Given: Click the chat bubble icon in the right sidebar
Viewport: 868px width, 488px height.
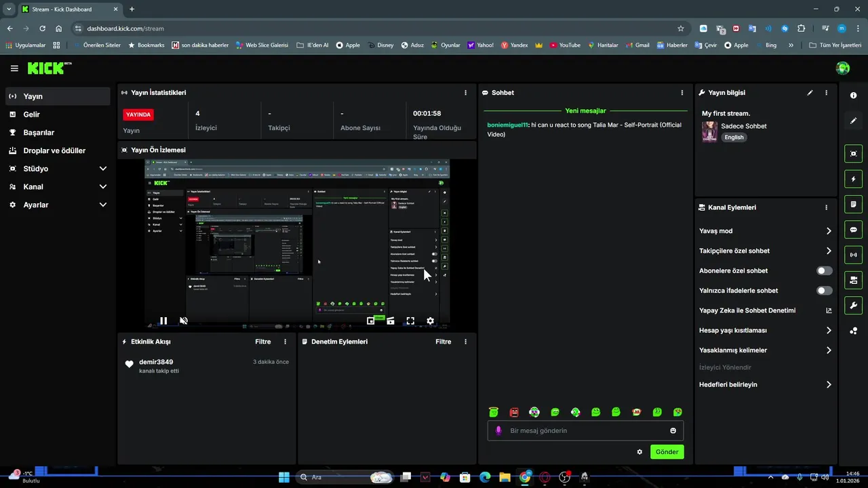Looking at the screenshot, I should pos(853,230).
